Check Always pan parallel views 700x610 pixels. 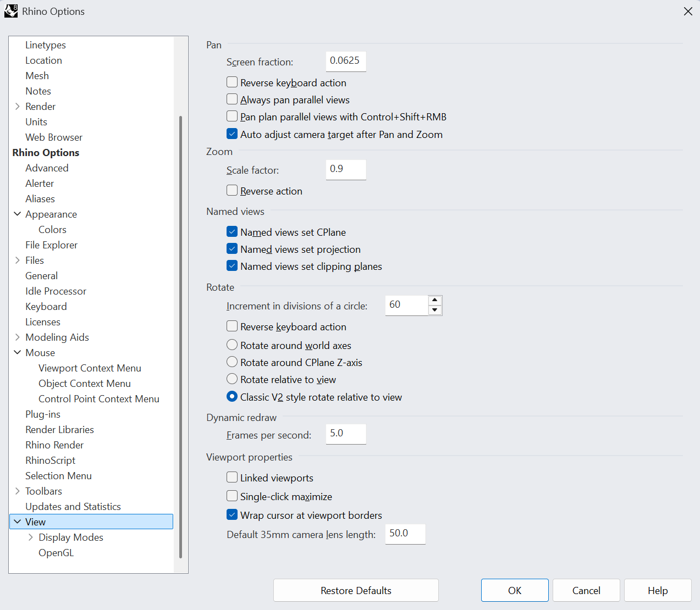point(232,99)
